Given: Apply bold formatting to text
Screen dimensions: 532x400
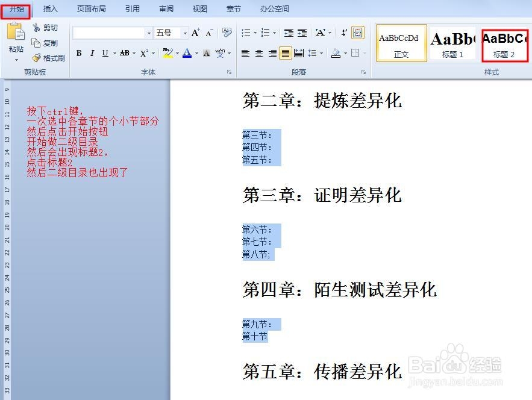Looking at the screenshot, I should (x=79, y=53).
